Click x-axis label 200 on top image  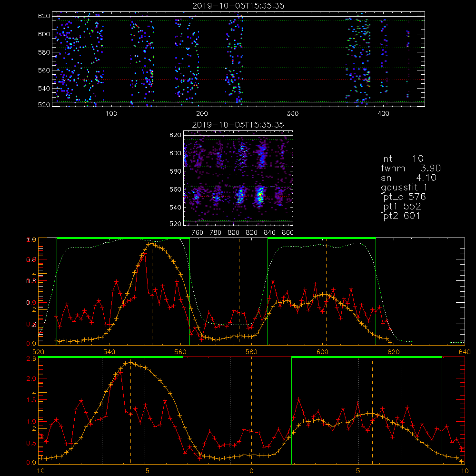pos(202,114)
